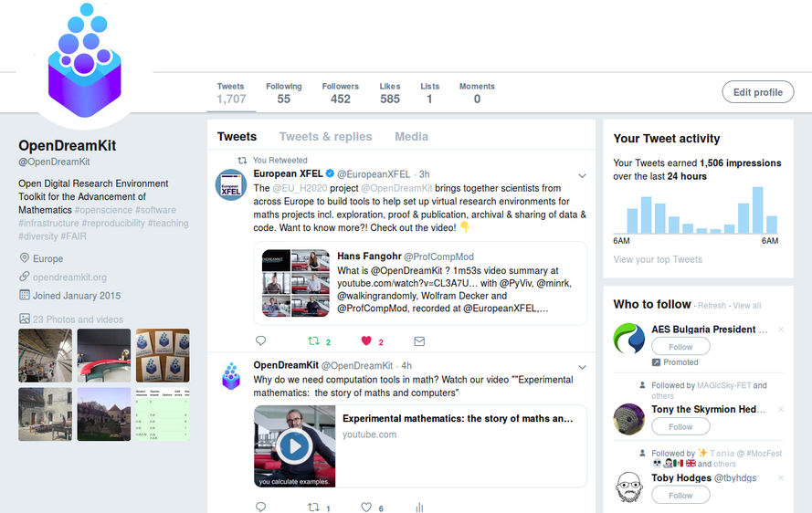The height and width of the screenshot is (513, 812).
Task: Click the Joined January 2015 text
Action: pos(77,296)
